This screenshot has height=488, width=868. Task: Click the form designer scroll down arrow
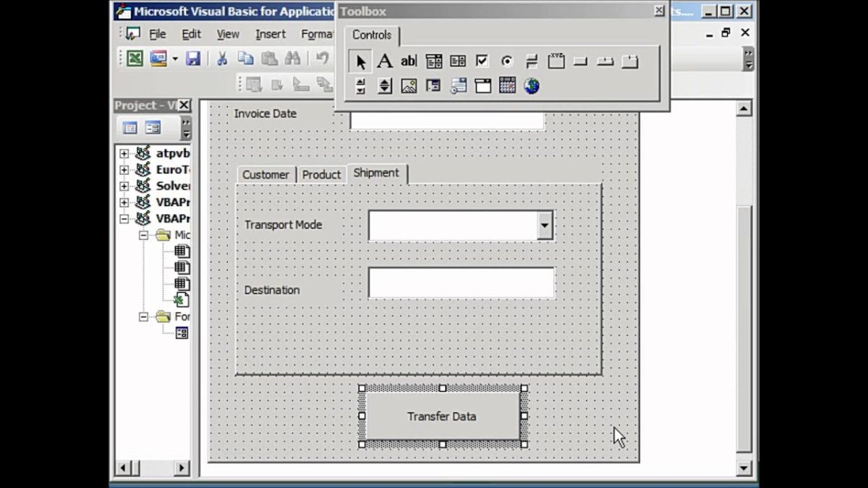744,468
